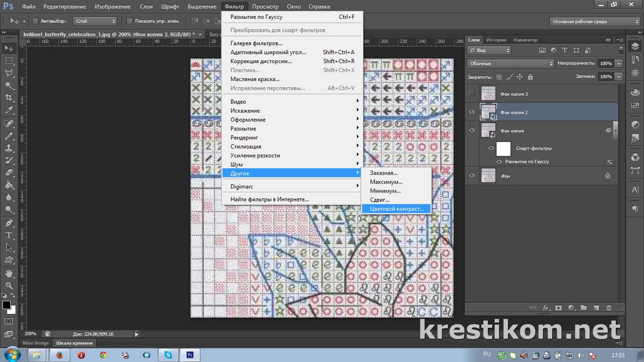Pick the Zoom tool magnifier
The height and width of the screenshot is (362, 644).
pos(9,286)
